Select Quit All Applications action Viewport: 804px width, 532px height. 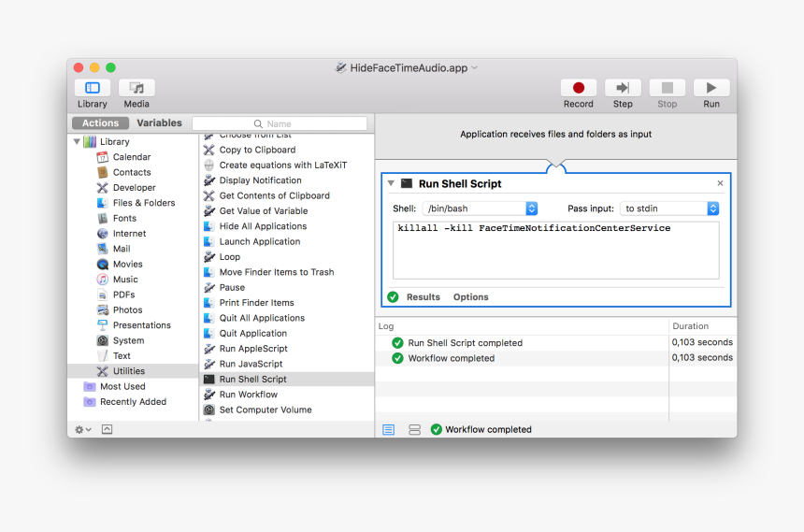click(x=287, y=318)
